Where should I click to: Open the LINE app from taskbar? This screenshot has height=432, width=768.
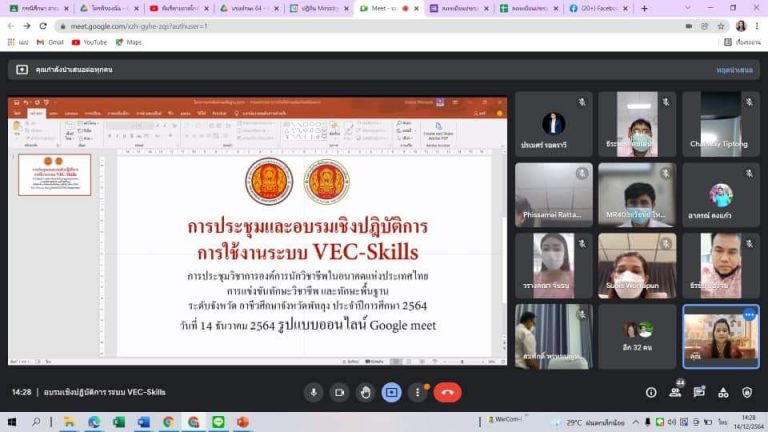[x=218, y=422]
